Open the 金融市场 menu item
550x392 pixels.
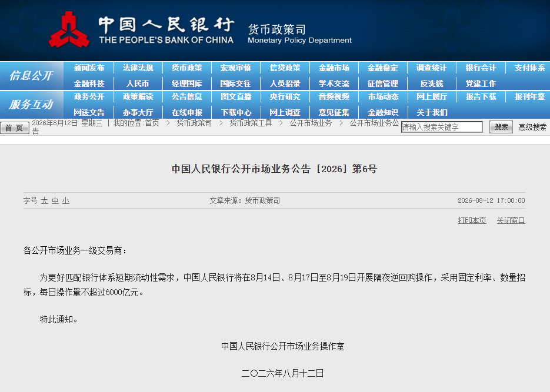pyautogui.click(x=334, y=68)
